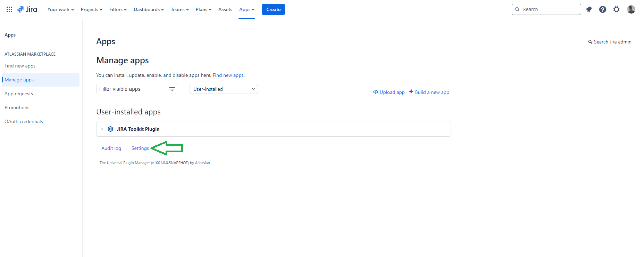Image resolution: width=644 pixels, height=257 pixels.
Task: Expand the Projects menu
Action: coord(91,9)
